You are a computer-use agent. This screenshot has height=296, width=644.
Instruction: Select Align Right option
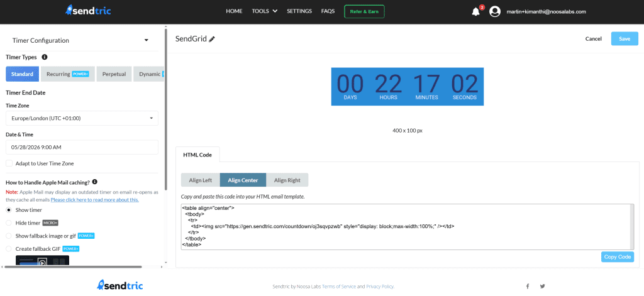287,180
